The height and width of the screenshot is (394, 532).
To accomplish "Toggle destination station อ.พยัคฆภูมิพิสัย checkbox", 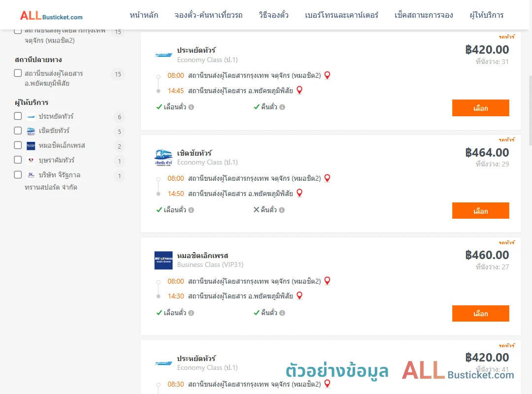I will coord(18,73).
